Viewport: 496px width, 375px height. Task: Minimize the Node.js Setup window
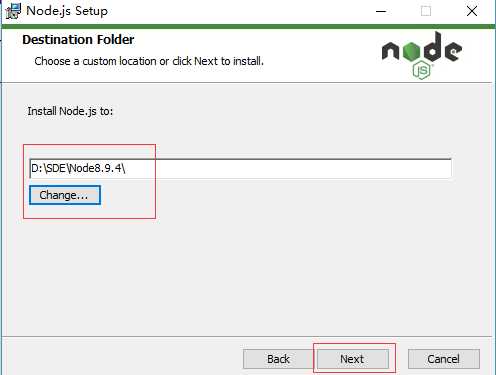point(381,11)
